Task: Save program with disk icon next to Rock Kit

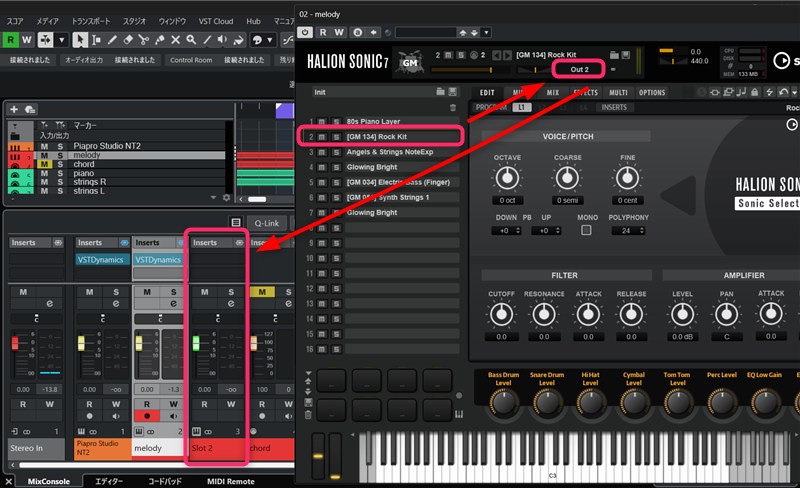Action: coord(626,55)
